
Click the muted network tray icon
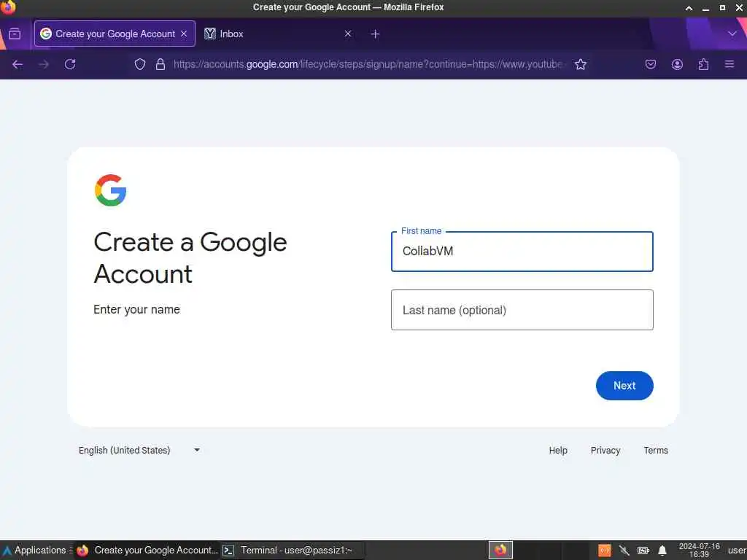pyautogui.click(x=624, y=551)
